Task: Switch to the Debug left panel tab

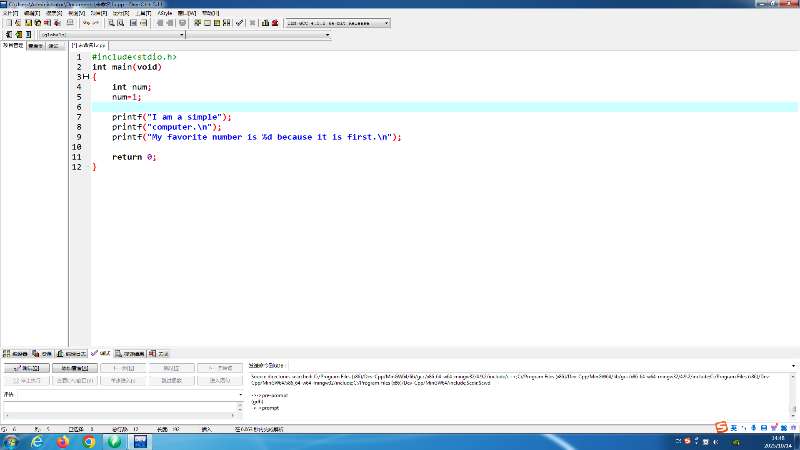Action: pos(54,46)
